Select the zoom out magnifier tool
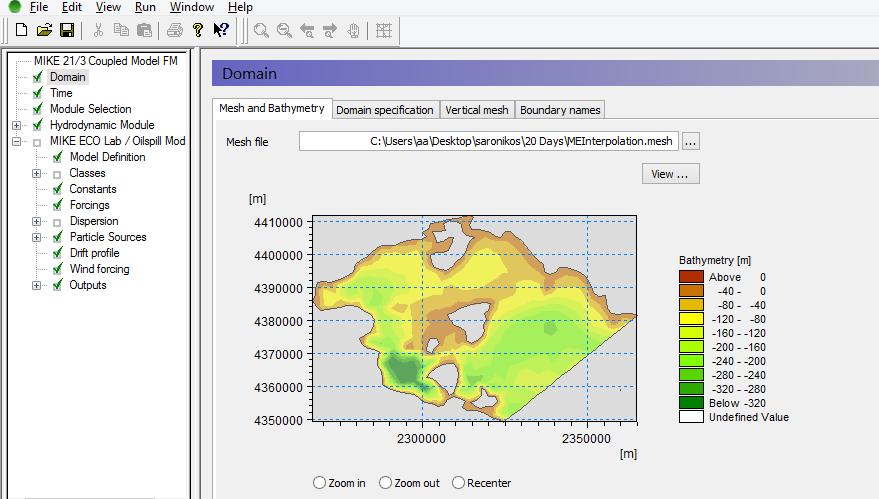879x499 pixels. [284, 30]
